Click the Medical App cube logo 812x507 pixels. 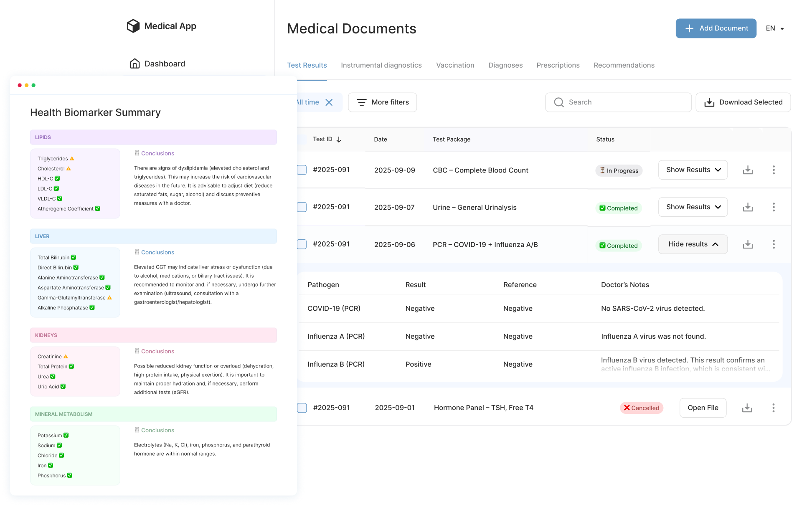click(133, 26)
